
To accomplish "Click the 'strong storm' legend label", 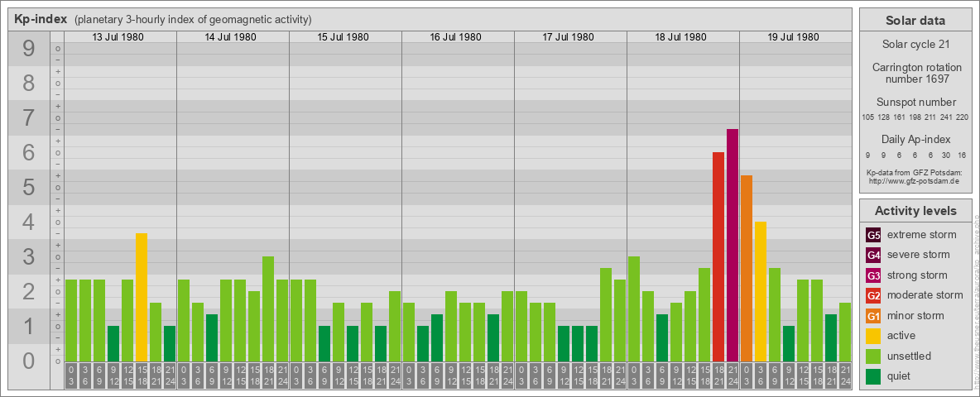I will point(917,275).
